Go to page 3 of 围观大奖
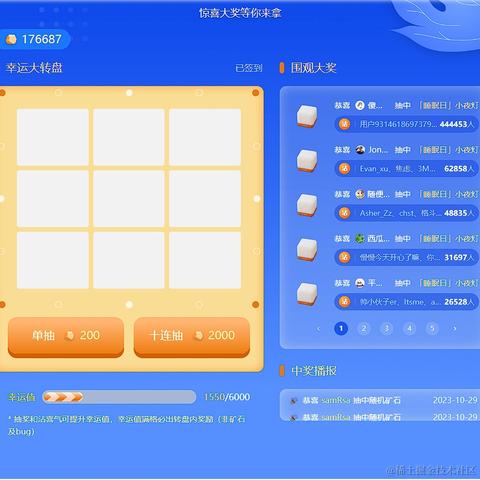480x480 pixels. (x=387, y=328)
